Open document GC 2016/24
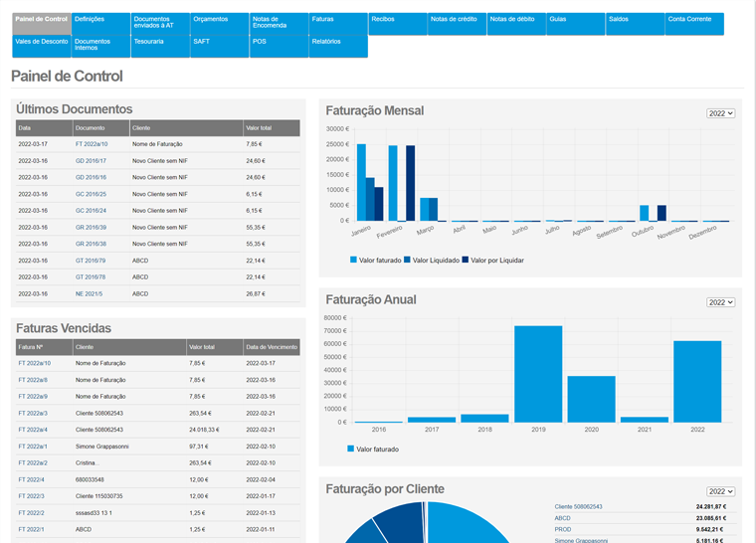756x543 pixels. coord(91,211)
